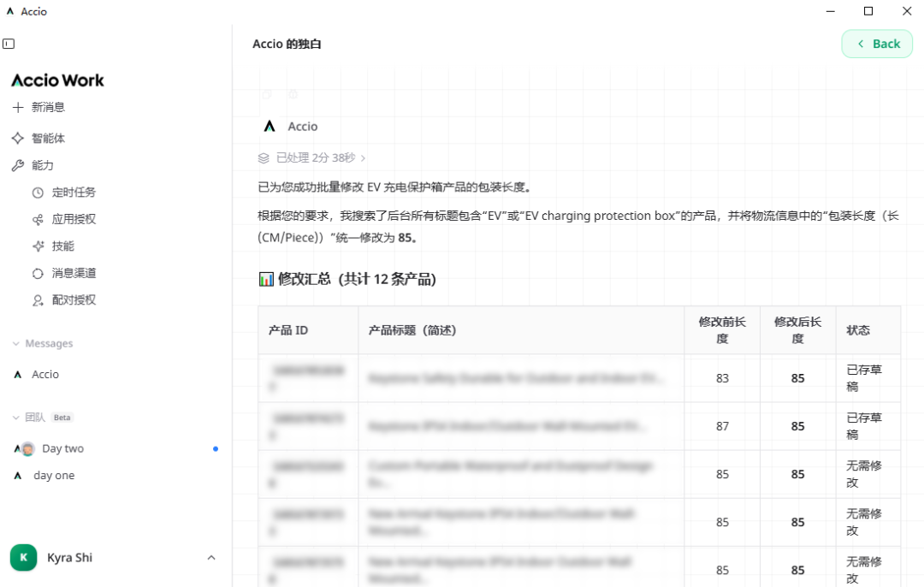Open 智能体 via its diamond icon
Image resolution: width=924 pixels, height=587 pixels.
(17, 138)
